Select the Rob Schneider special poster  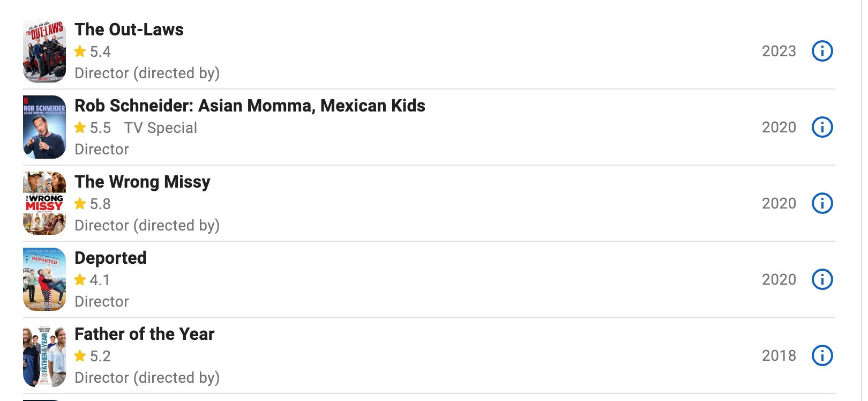pos(44,127)
